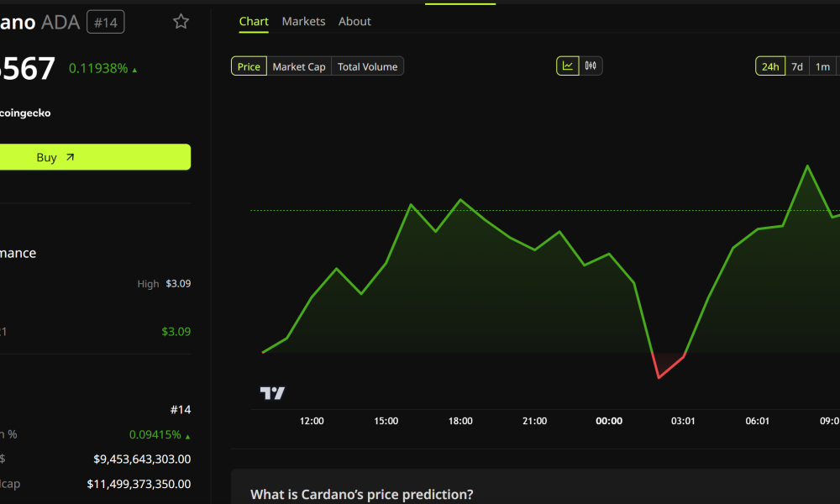The width and height of the screenshot is (840, 504).
Task: Click the ADA ticker symbol text
Action: point(60,22)
